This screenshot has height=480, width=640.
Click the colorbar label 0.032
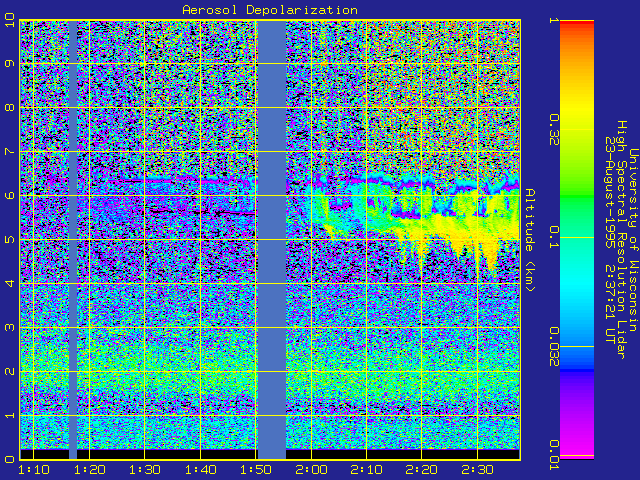point(553,347)
